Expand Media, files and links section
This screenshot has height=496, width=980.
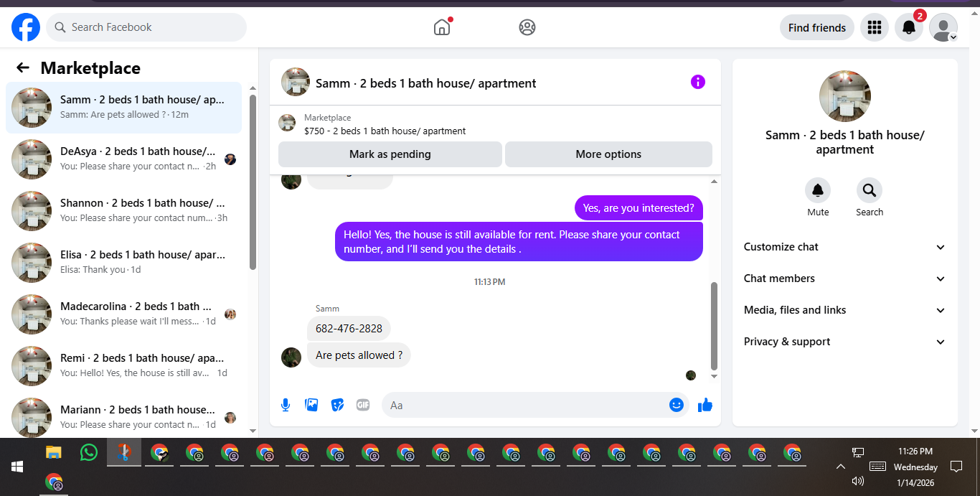point(844,310)
